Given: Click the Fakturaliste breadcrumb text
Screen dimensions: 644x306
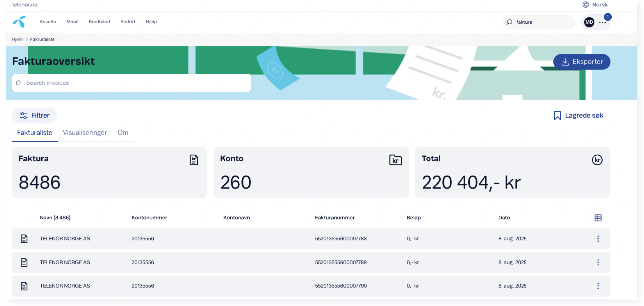Looking at the screenshot, I should [x=42, y=39].
